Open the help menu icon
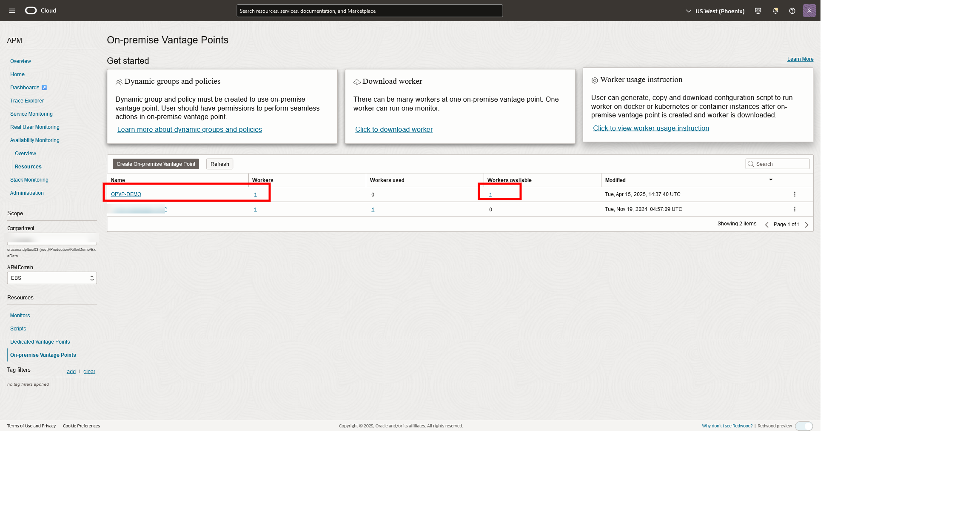Image resolution: width=980 pixels, height=515 pixels. (x=792, y=11)
